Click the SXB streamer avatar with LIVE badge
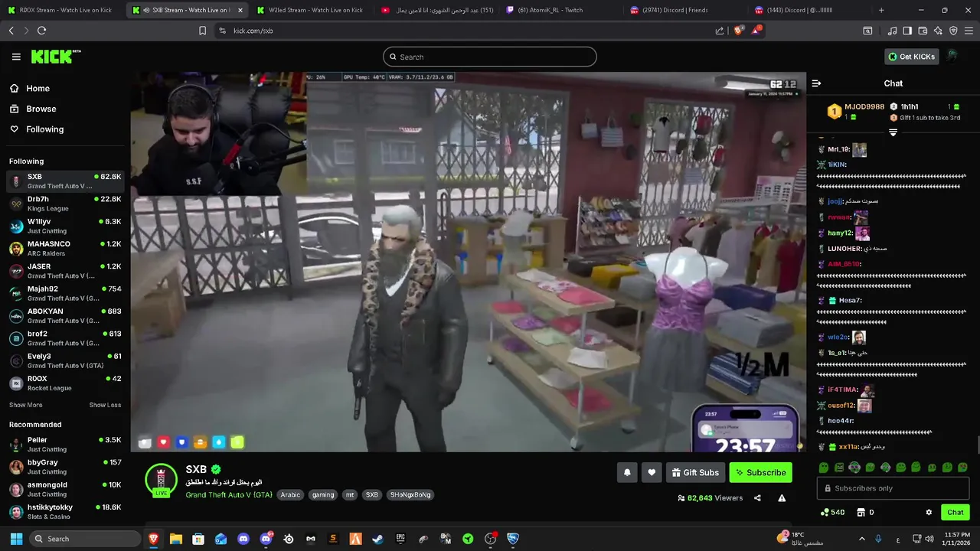This screenshot has height=551, width=980. (x=161, y=481)
